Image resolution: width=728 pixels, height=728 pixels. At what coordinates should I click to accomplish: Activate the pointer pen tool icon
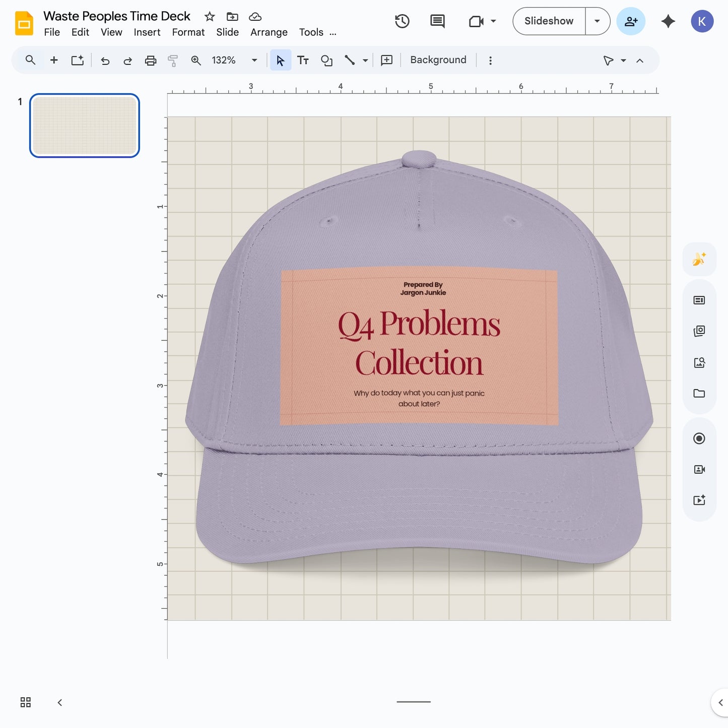tap(608, 60)
